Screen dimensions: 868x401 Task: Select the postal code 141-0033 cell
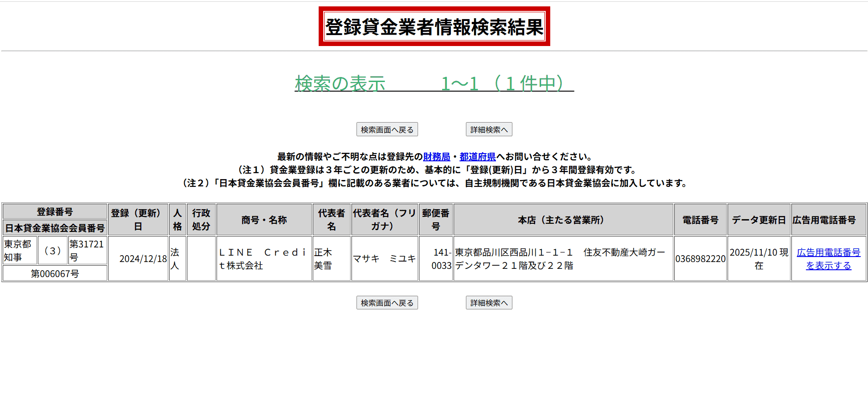point(436,259)
